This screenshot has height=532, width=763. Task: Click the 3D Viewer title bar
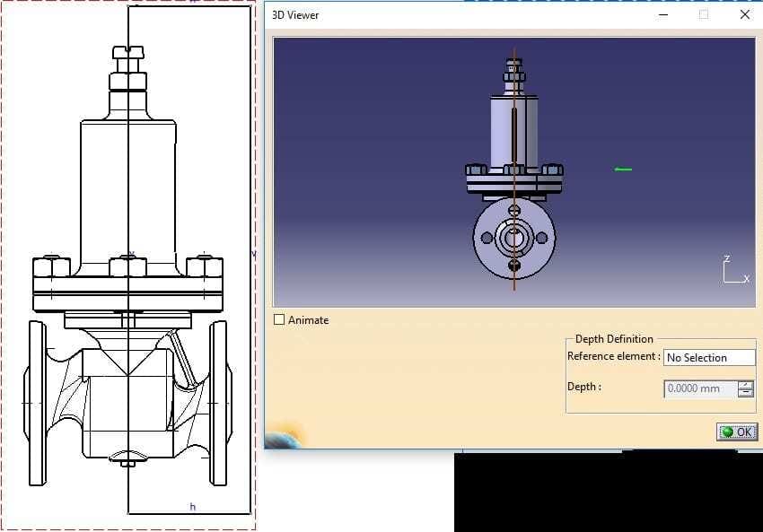[x=449, y=14]
